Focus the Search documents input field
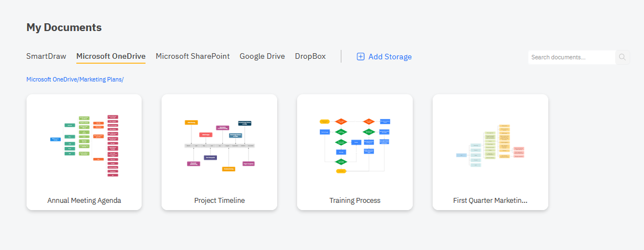644x250 pixels. 571,57
